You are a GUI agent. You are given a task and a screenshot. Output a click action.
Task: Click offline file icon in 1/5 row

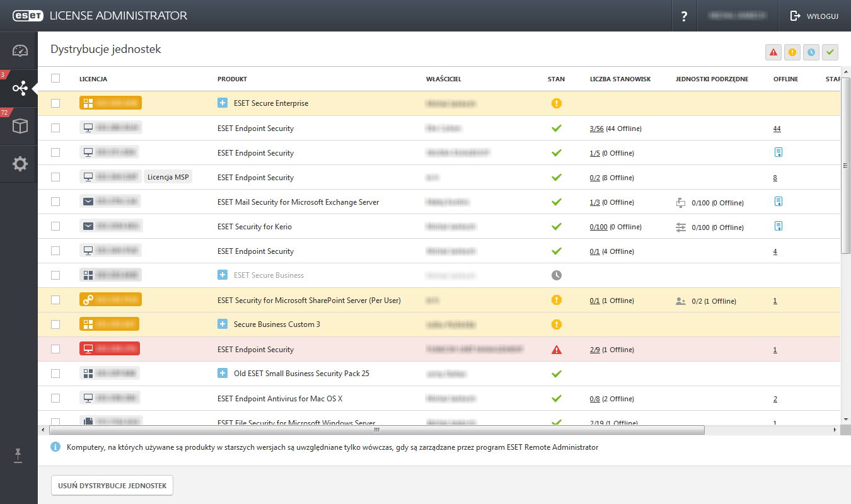click(x=778, y=152)
